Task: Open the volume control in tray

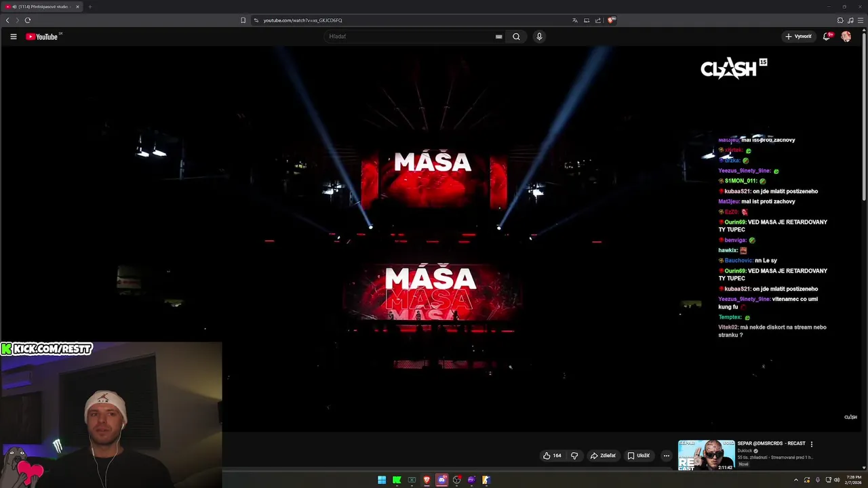Action: click(x=837, y=480)
